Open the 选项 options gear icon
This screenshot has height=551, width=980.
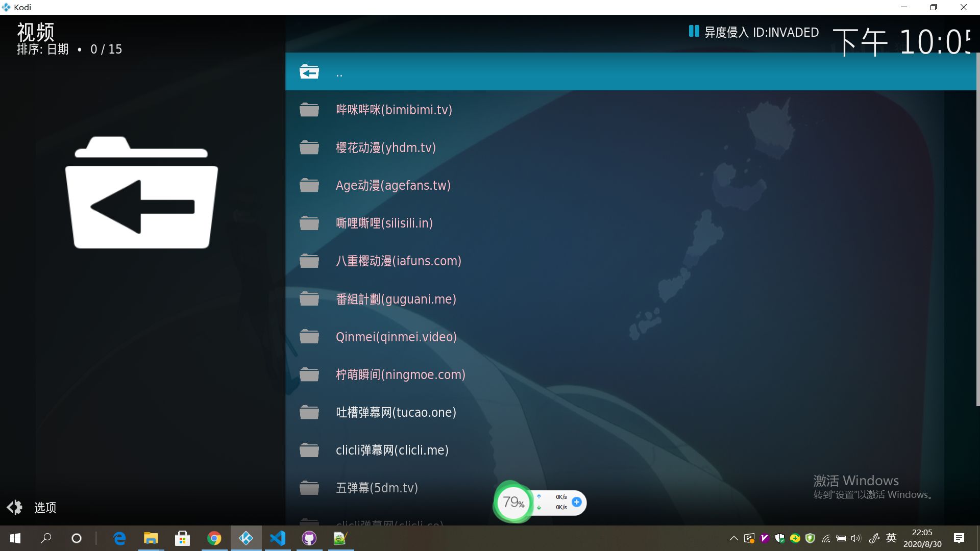point(15,507)
